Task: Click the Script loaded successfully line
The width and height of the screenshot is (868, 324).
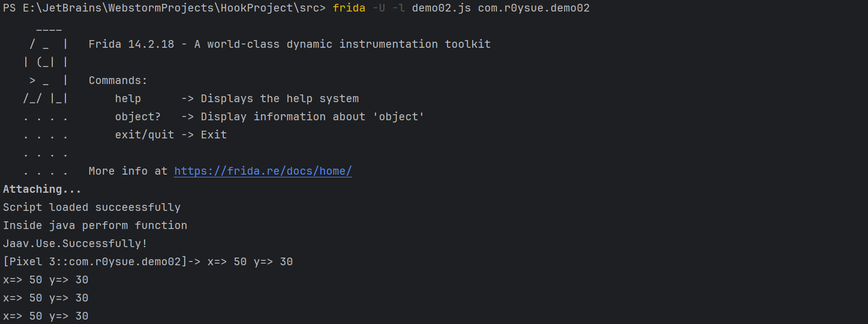Action: pyautogui.click(x=92, y=208)
